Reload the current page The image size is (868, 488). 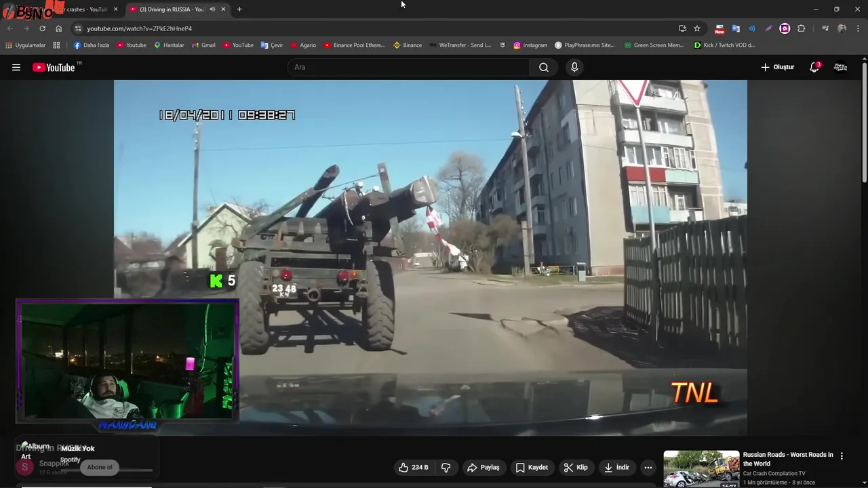point(42,28)
